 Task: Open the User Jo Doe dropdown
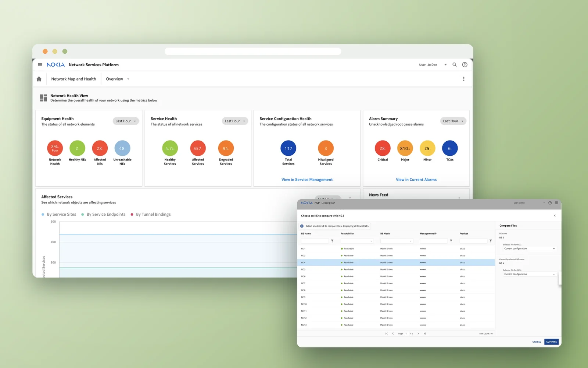point(433,65)
